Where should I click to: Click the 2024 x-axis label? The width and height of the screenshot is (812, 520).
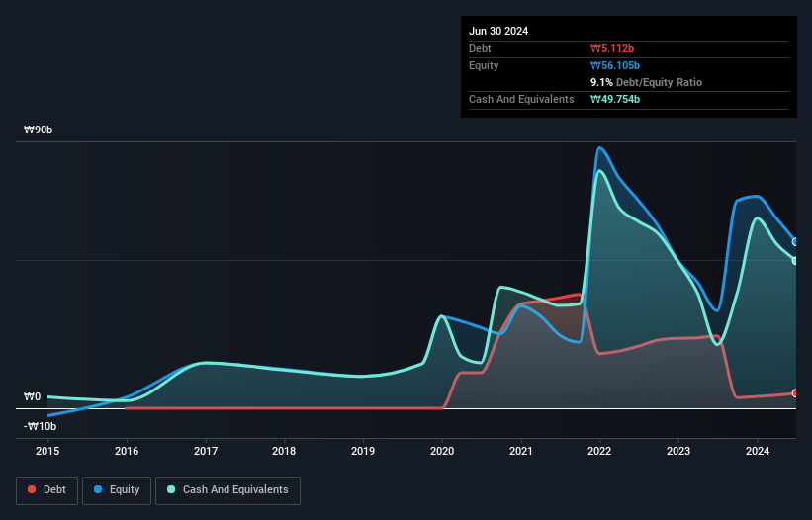click(x=758, y=451)
